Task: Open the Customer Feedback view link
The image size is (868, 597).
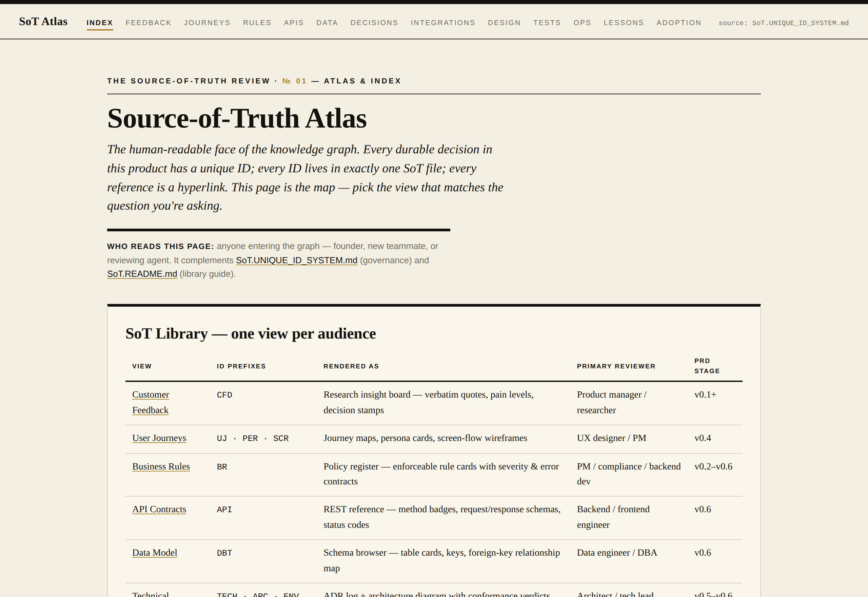Action: tap(151, 403)
